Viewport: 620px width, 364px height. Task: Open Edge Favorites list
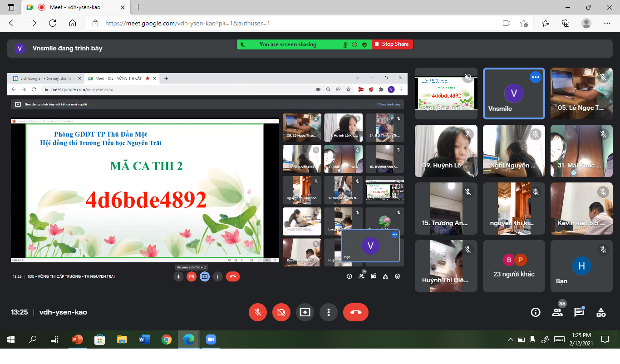pyautogui.click(x=546, y=23)
